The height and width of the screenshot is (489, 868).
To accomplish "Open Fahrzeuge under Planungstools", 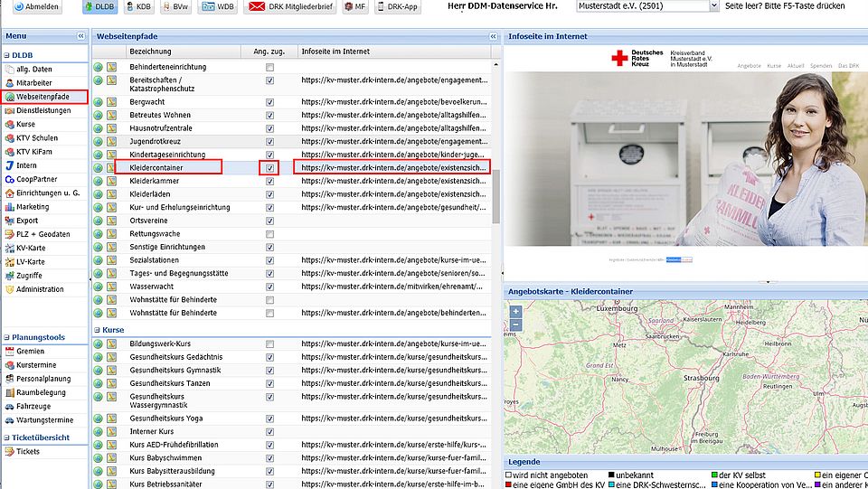I will pyautogui.click(x=33, y=408).
